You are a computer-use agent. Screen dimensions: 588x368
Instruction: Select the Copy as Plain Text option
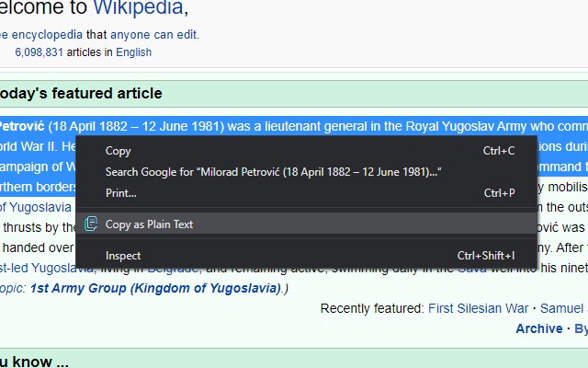[149, 224]
